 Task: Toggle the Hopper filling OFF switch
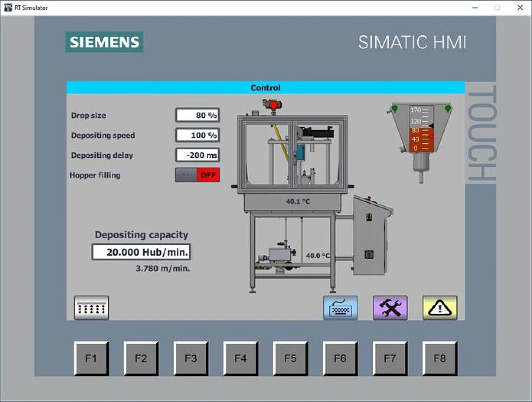(198, 175)
